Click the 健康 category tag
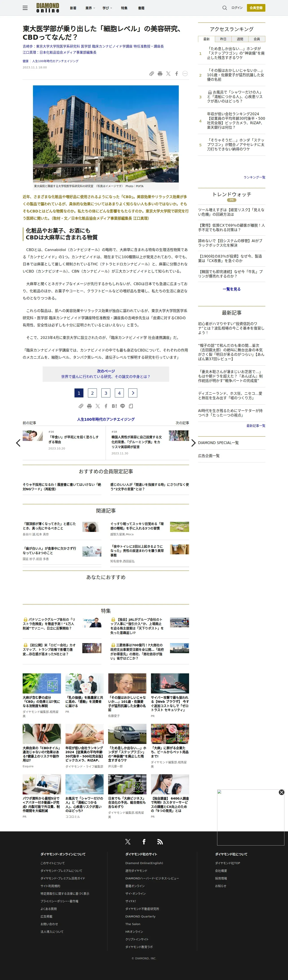The height and width of the screenshot is (980, 288). pos(26,61)
